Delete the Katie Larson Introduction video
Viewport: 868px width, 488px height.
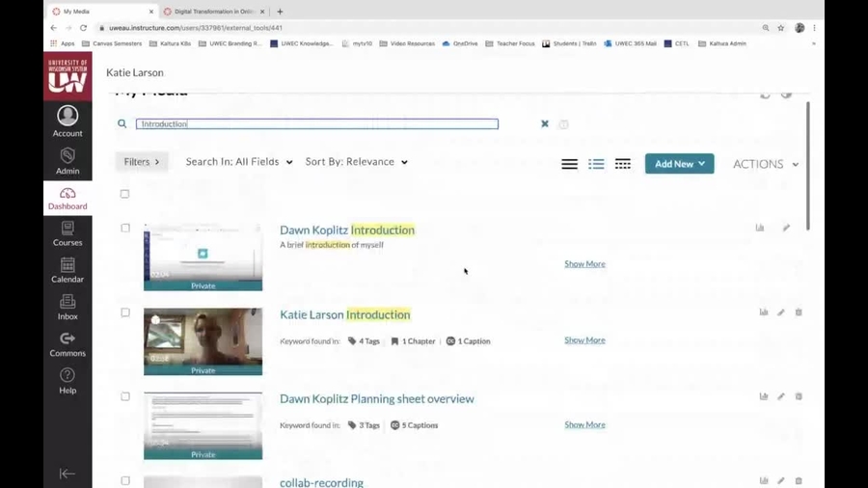tap(799, 312)
